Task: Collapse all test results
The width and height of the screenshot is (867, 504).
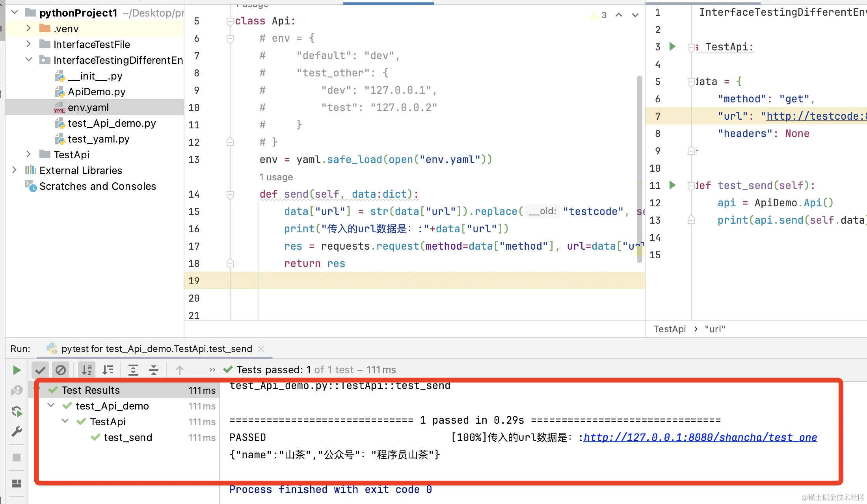Action: pos(154,370)
